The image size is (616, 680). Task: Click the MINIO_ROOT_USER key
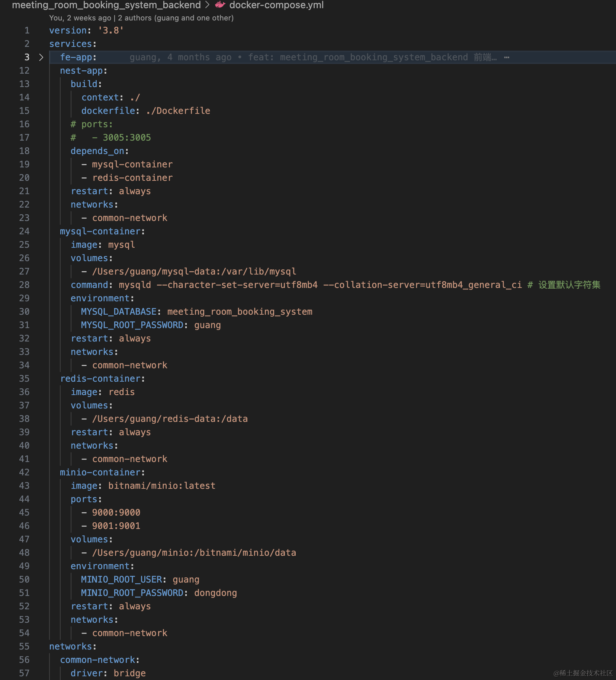click(122, 580)
